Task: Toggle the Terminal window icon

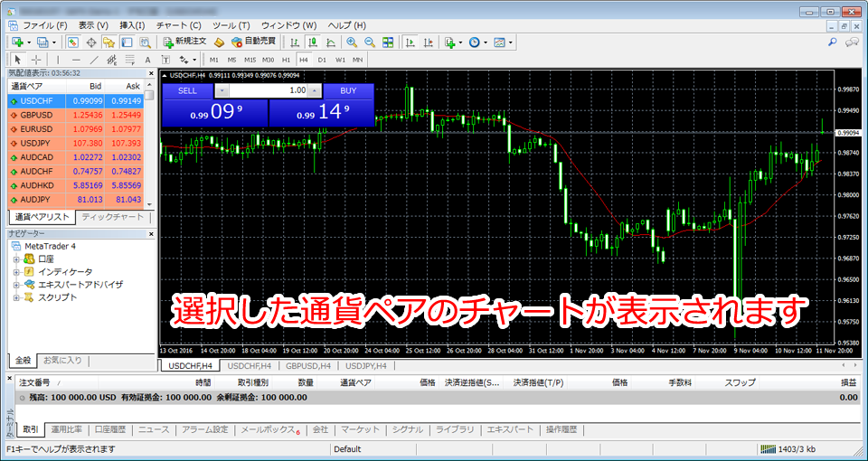Action: 127,42
